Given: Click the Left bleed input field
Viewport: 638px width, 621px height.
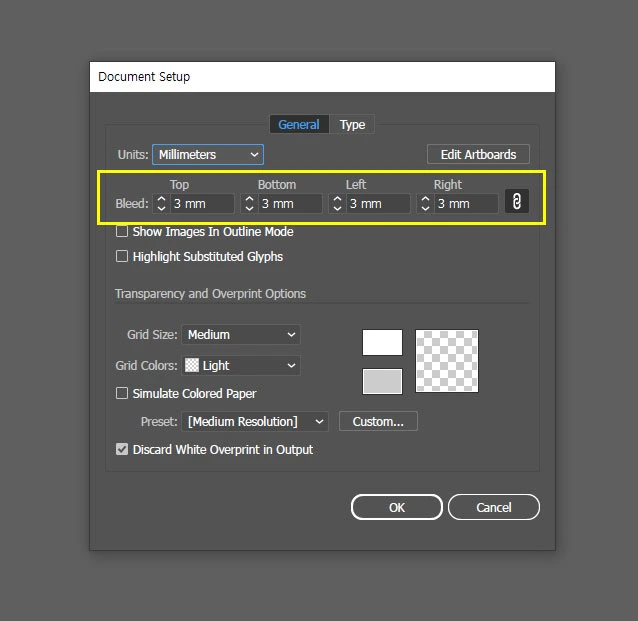Looking at the screenshot, I should [x=378, y=203].
